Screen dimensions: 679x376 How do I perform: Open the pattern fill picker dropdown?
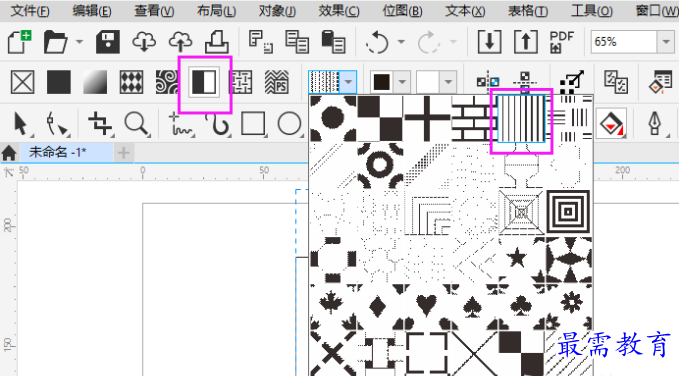[x=348, y=82]
